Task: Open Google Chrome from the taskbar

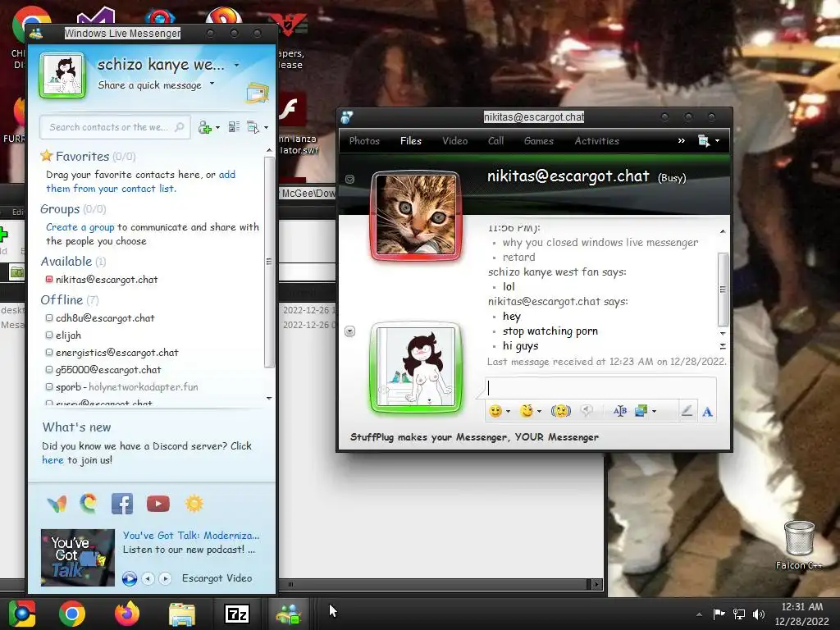Action: coord(72,614)
